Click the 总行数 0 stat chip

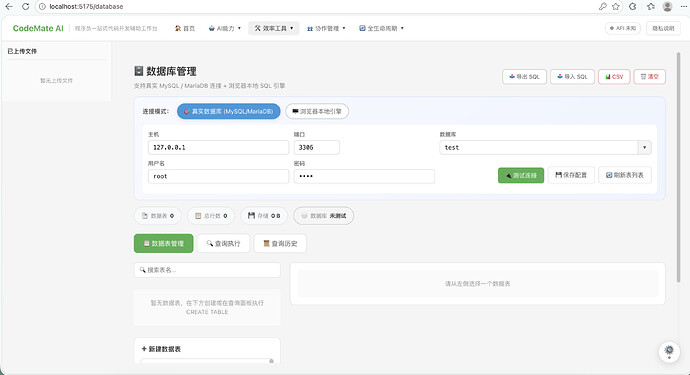click(211, 216)
